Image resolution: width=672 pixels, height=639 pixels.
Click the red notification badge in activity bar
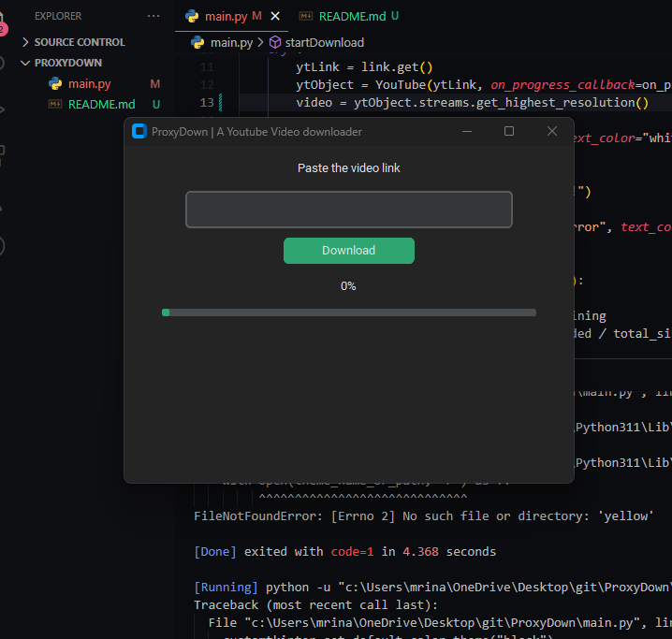point(3,30)
